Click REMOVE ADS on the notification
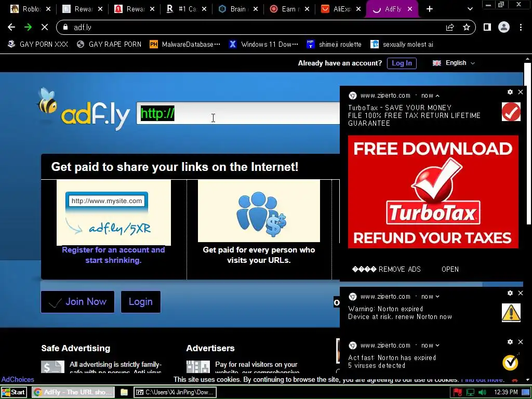532x399 pixels. 387,270
